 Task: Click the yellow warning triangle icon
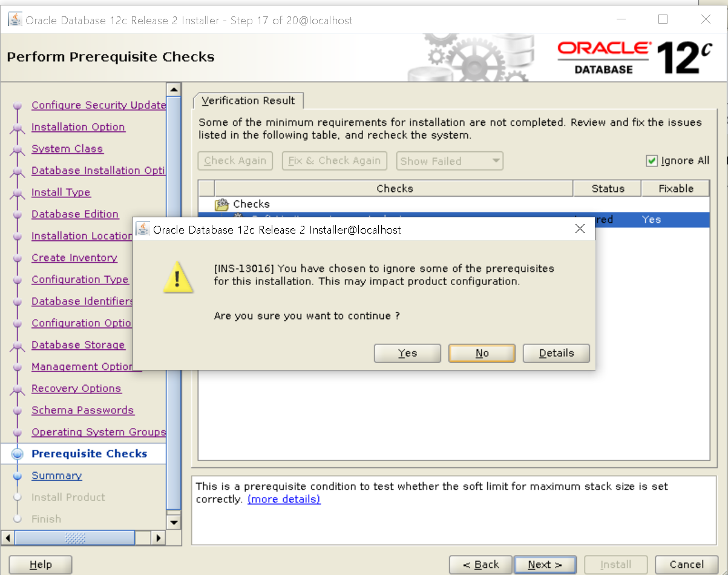pyautogui.click(x=178, y=278)
